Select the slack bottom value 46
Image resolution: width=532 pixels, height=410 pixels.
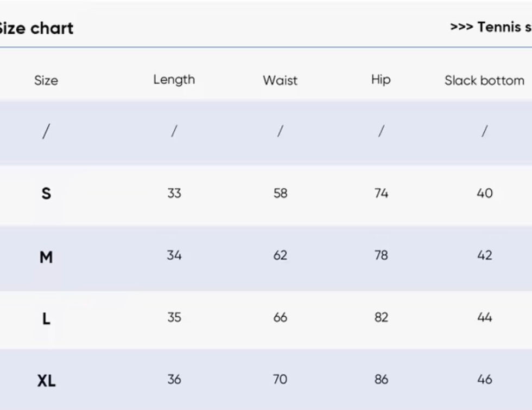tap(484, 380)
